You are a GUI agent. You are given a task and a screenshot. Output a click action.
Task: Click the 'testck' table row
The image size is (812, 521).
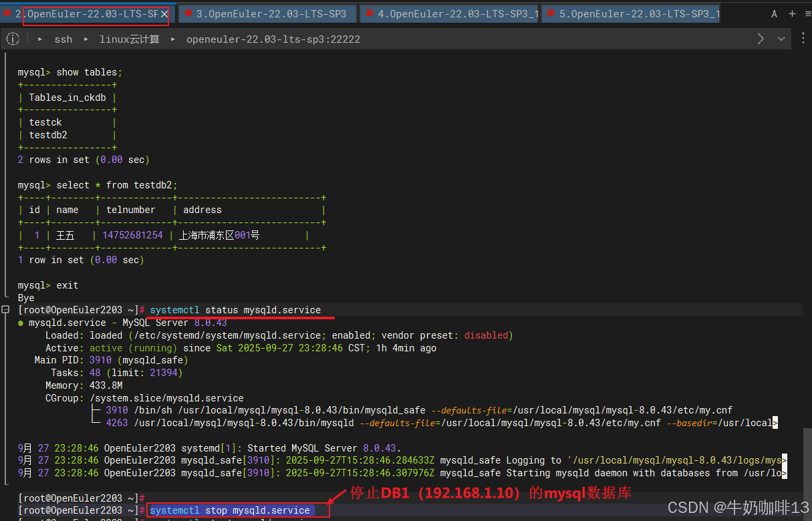coord(45,122)
